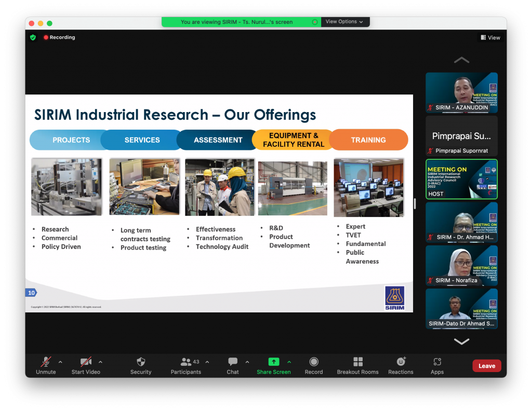Screen dimensions: 532x411
Task: Click the shared screen panel divider handle
Action: click(x=415, y=203)
